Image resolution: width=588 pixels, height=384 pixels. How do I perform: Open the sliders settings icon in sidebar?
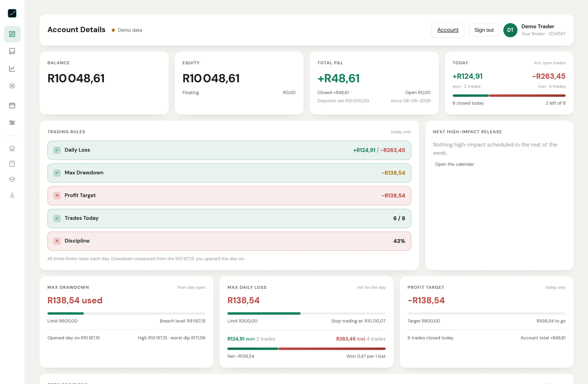12,123
